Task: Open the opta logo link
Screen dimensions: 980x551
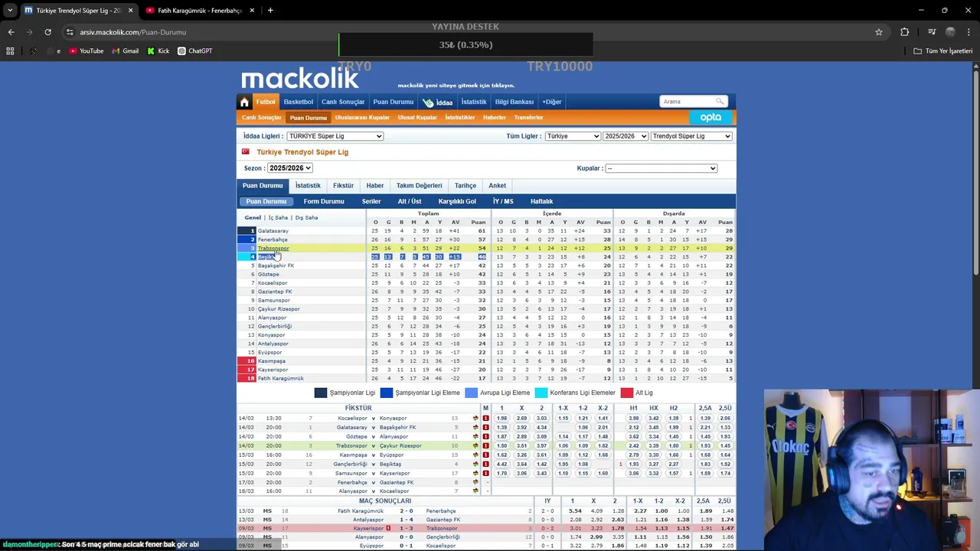Action: [x=710, y=117]
